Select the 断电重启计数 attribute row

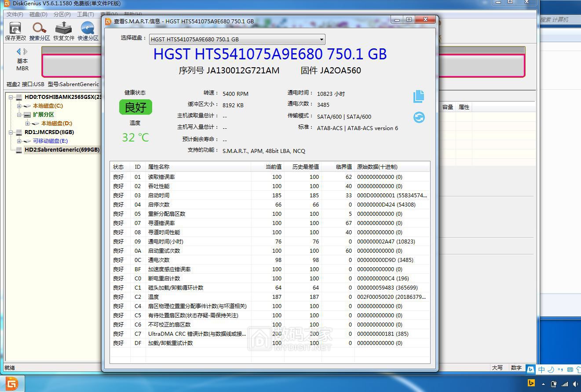[x=270, y=279]
